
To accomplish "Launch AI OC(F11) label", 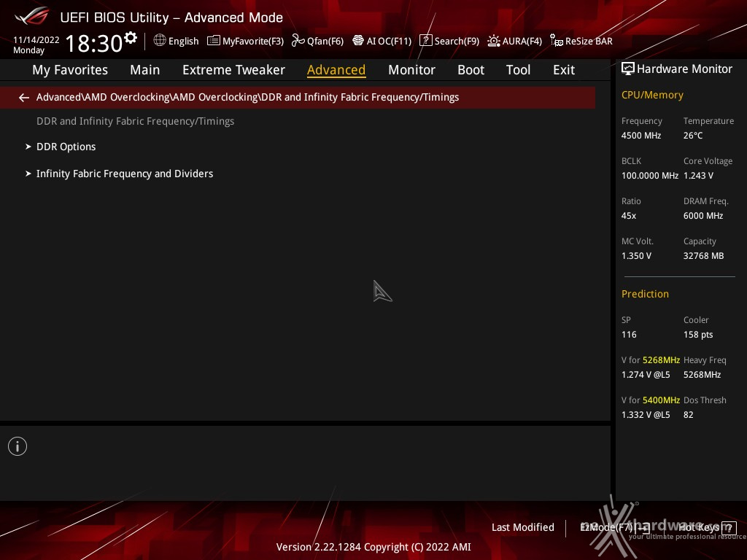I will [x=389, y=41].
